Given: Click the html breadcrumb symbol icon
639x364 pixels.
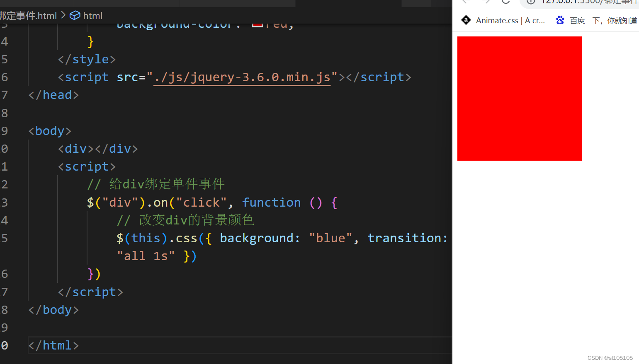Looking at the screenshot, I should 75,16.
